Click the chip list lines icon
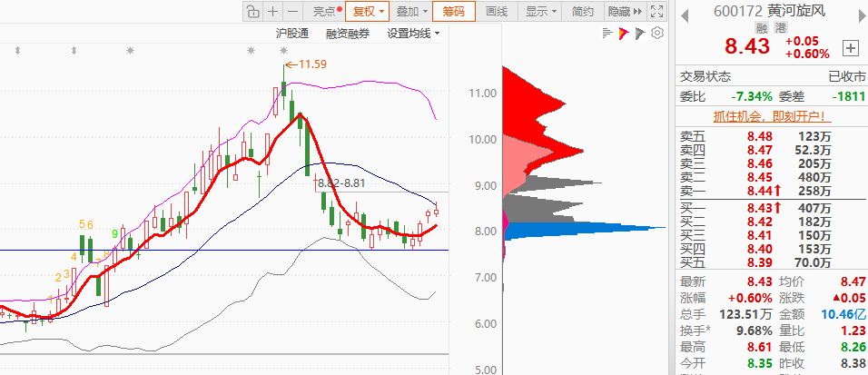 (607, 34)
